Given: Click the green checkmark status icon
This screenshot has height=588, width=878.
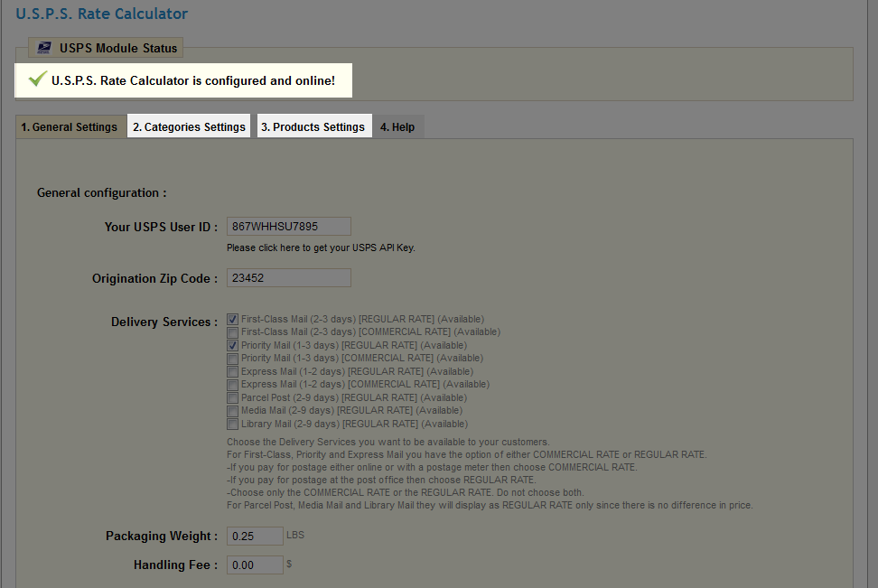Looking at the screenshot, I should coord(37,80).
